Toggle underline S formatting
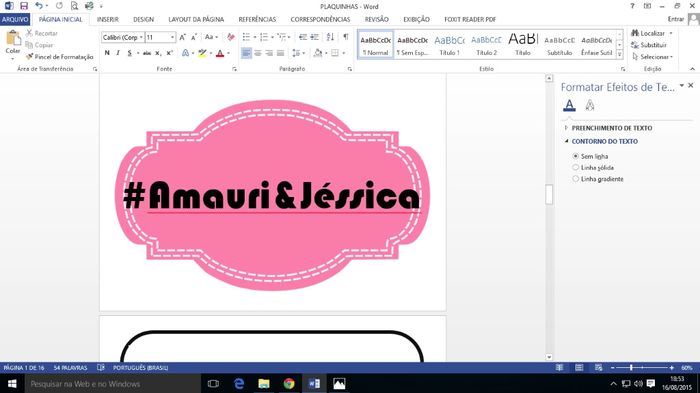Screen dimensions: 700x393 [x=129, y=53]
